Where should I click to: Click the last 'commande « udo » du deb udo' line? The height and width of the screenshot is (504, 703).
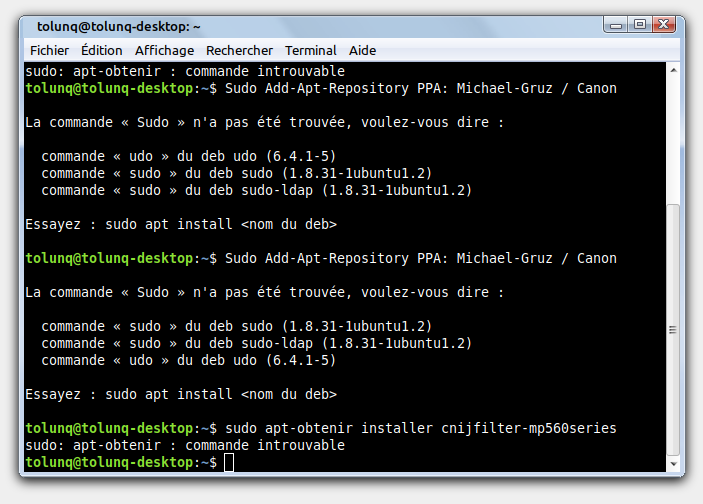188,361
